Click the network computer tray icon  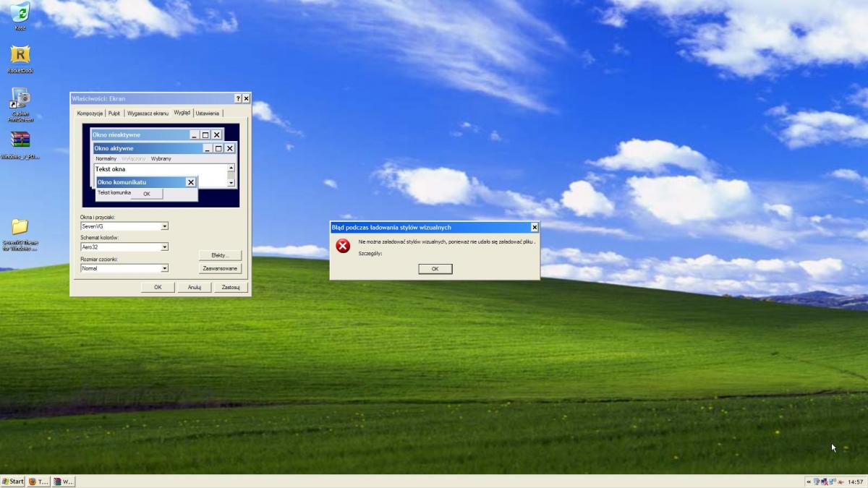click(x=817, y=481)
